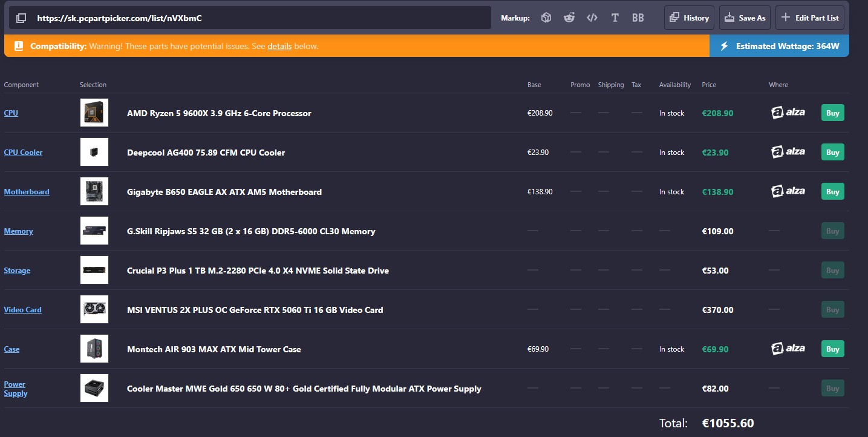The width and height of the screenshot is (868, 437).
Task: Click the compatibility warning icon
Action: 19,46
